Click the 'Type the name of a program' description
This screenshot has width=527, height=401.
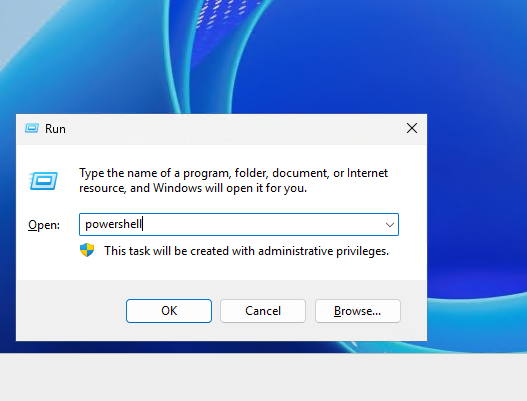233,181
